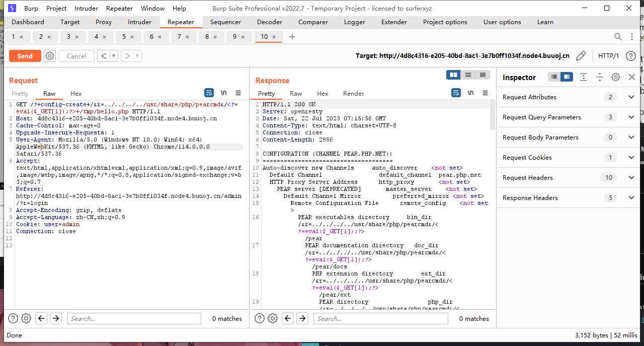This screenshot has height=346, width=644.
Task: Switch response view to Render
Action: point(354,93)
